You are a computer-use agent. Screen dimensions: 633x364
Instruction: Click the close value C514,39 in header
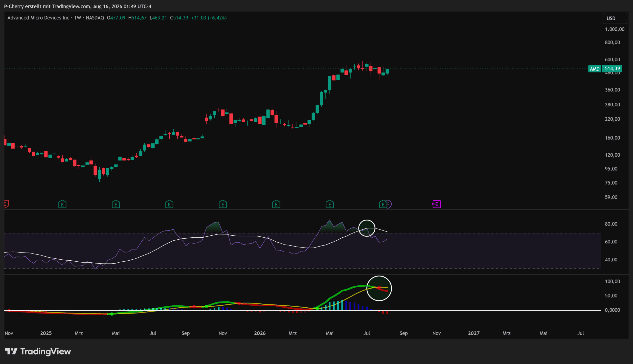pos(179,18)
